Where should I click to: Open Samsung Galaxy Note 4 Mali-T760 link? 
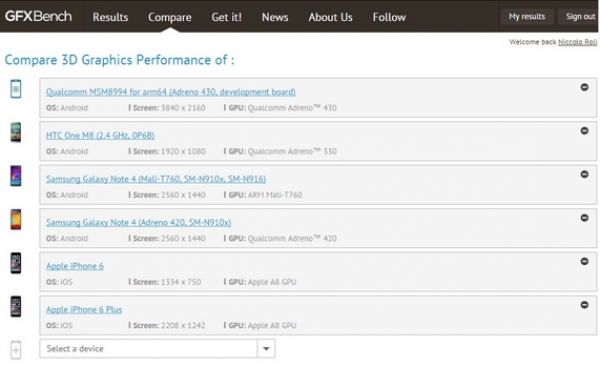pos(156,179)
